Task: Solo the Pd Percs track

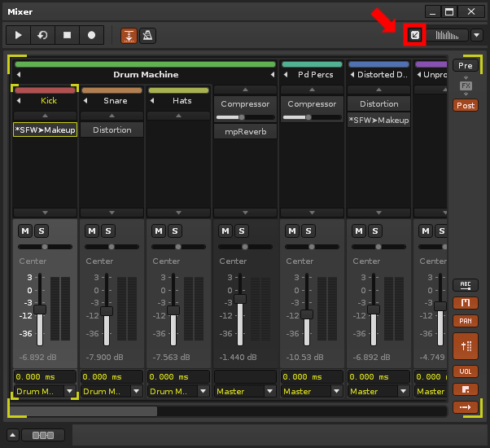Action: point(308,231)
